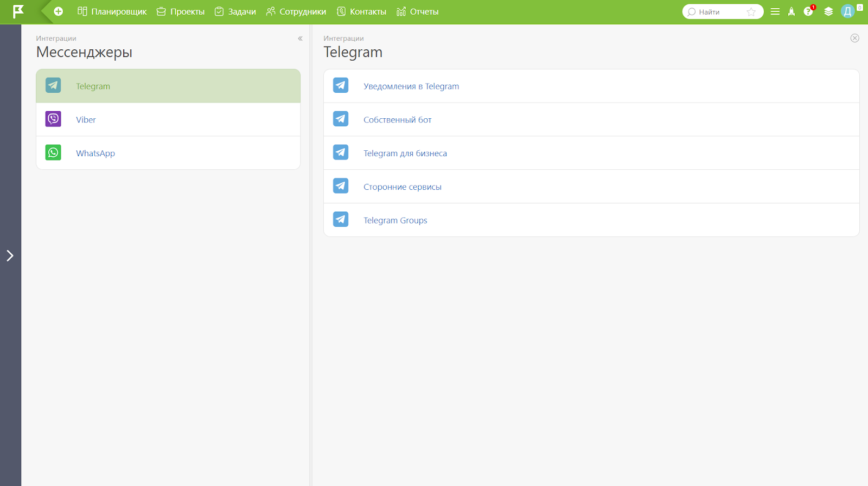Click the star favorites icon in search
Viewport: 868px width, 486px height.
(751, 12)
